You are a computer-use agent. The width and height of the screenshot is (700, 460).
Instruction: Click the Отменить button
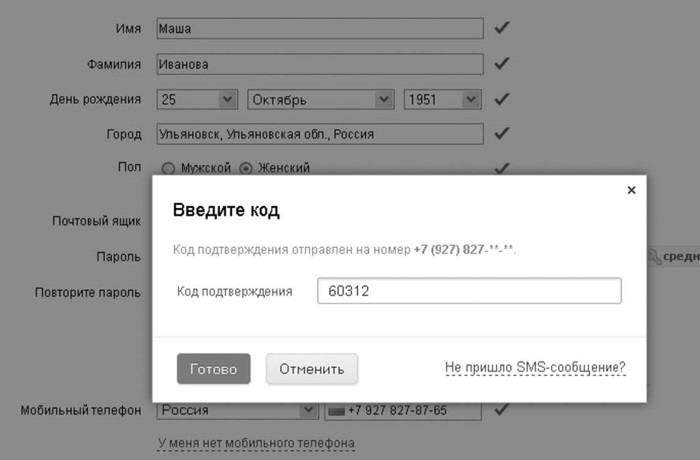312,369
